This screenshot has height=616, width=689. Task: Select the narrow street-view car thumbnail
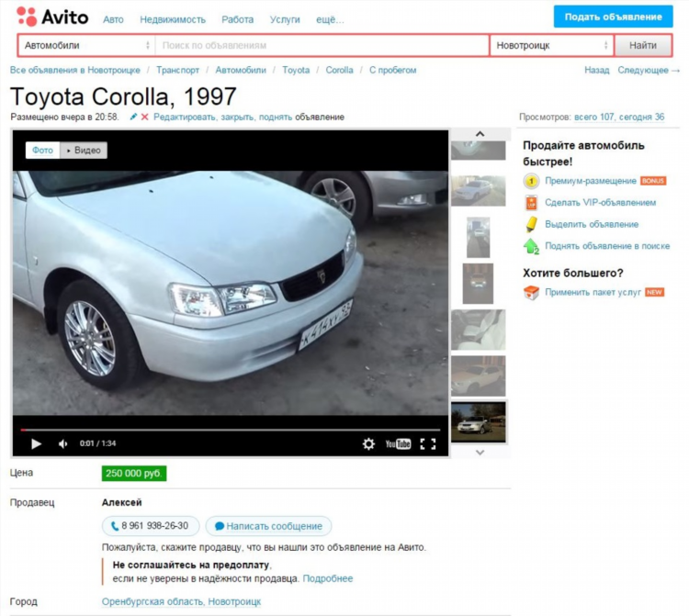[478, 237]
